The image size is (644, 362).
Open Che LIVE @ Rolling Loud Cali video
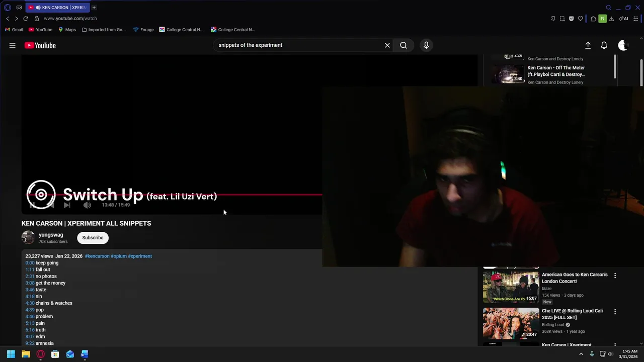pos(572,314)
